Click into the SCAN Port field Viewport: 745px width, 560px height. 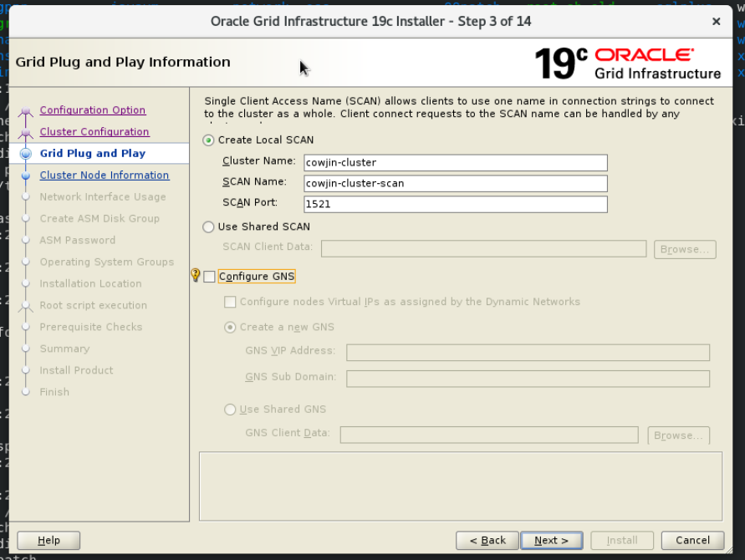[x=456, y=204]
